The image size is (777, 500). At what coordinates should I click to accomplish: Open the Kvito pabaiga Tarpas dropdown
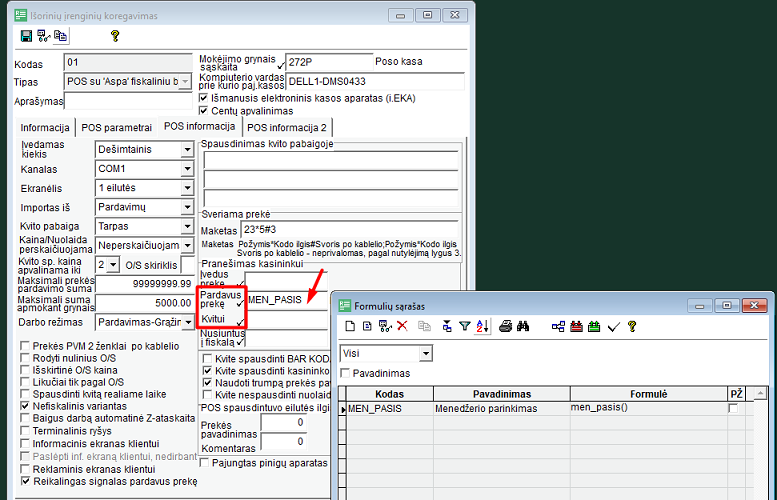click(187, 226)
